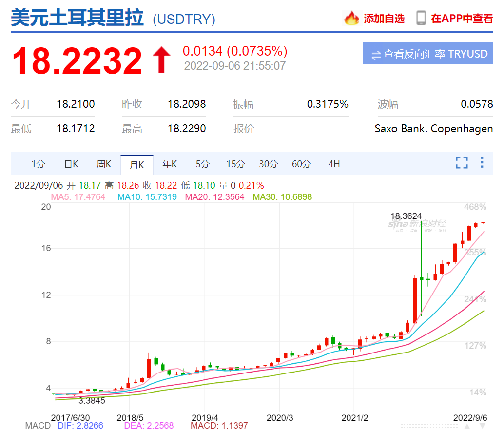
Task: Select the 5分 five-minute chart tab
Action: [202, 164]
